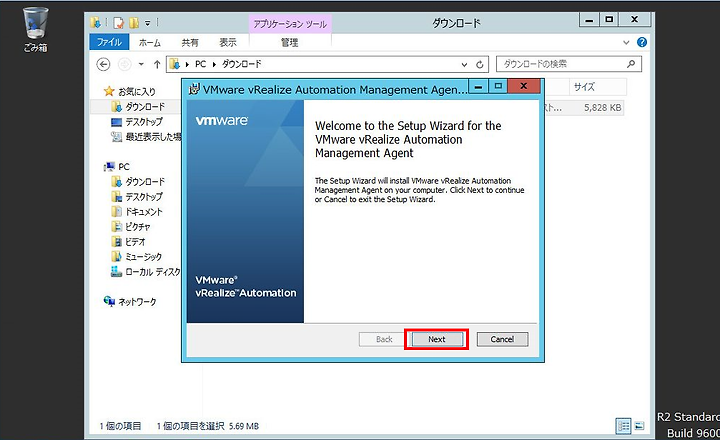Open the ファイル menu in Explorer

coord(109,42)
